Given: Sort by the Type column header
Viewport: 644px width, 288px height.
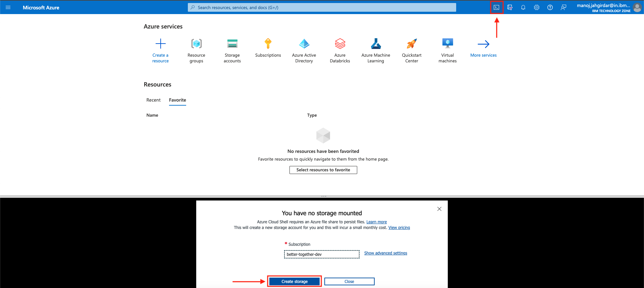Looking at the screenshot, I should (x=312, y=115).
